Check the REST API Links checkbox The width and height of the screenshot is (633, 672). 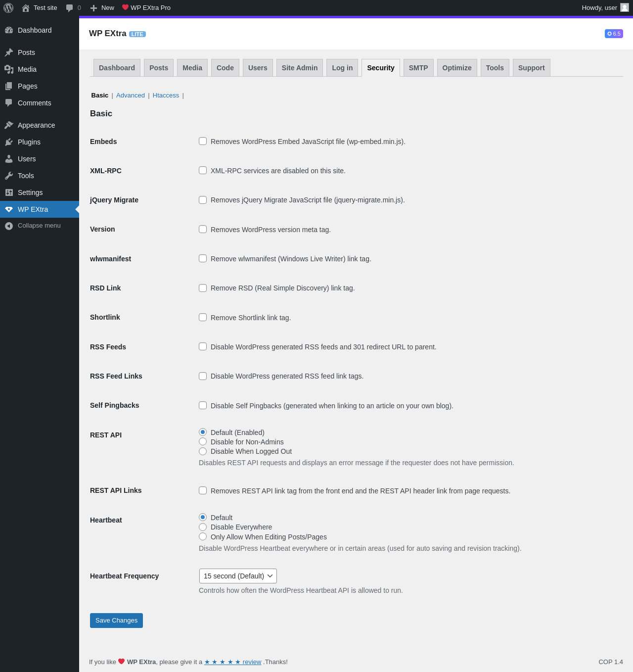coord(203,490)
